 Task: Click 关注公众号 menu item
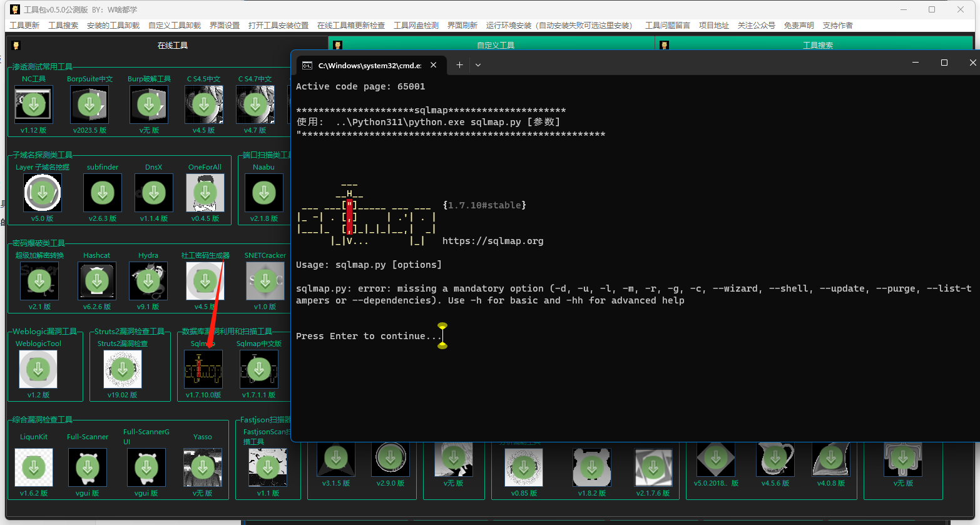(x=757, y=26)
